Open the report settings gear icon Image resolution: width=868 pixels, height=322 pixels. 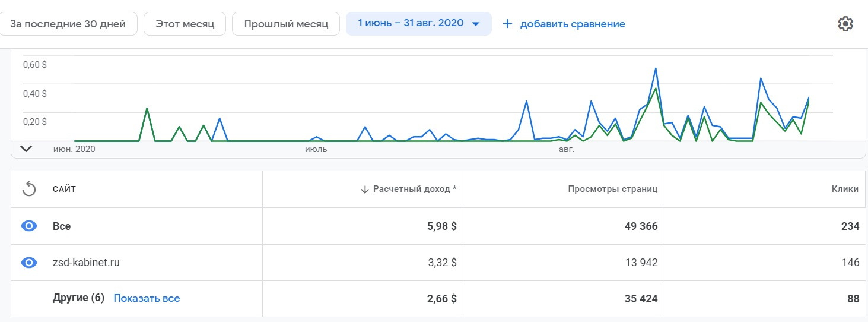[x=845, y=24]
